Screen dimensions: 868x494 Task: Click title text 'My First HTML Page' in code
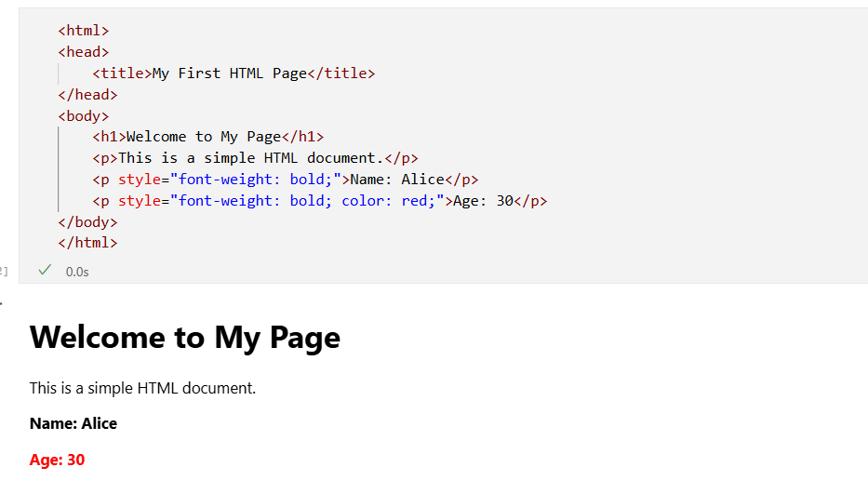pos(229,73)
